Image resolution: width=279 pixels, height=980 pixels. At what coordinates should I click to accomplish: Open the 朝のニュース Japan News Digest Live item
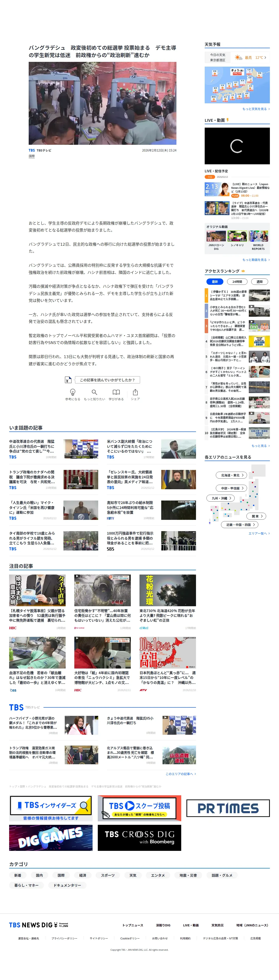click(237, 189)
